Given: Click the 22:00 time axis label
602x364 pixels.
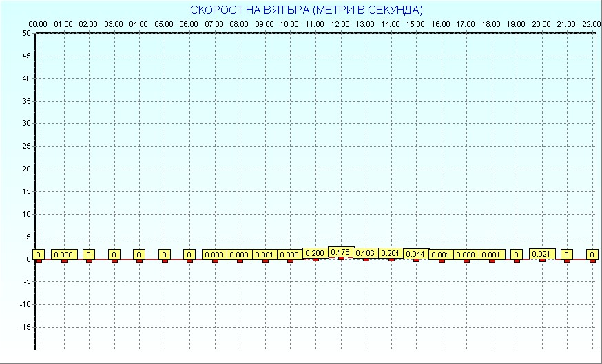Looking at the screenshot, I should point(591,24).
